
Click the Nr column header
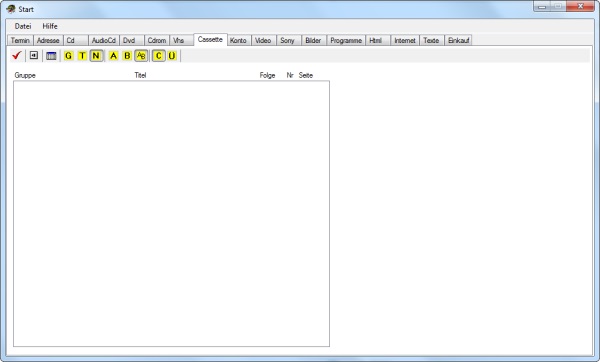(x=290, y=75)
